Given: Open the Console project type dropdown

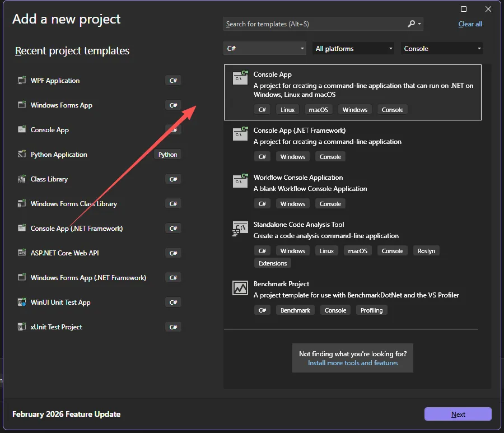Looking at the screenshot, I should coord(442,49).
